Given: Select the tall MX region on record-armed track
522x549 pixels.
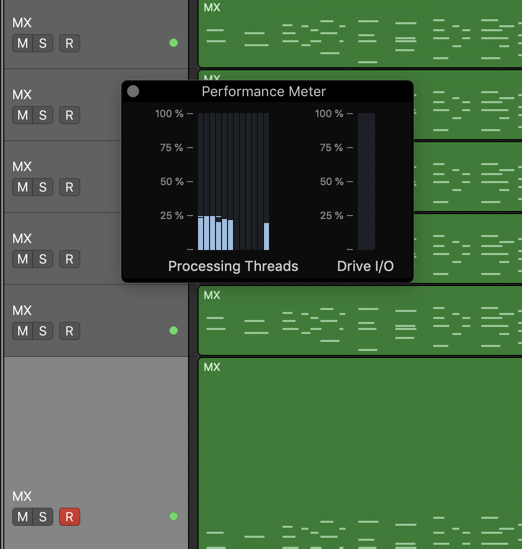Looking at the screenshot, I should pyautogui.click(x=360, y=453).
